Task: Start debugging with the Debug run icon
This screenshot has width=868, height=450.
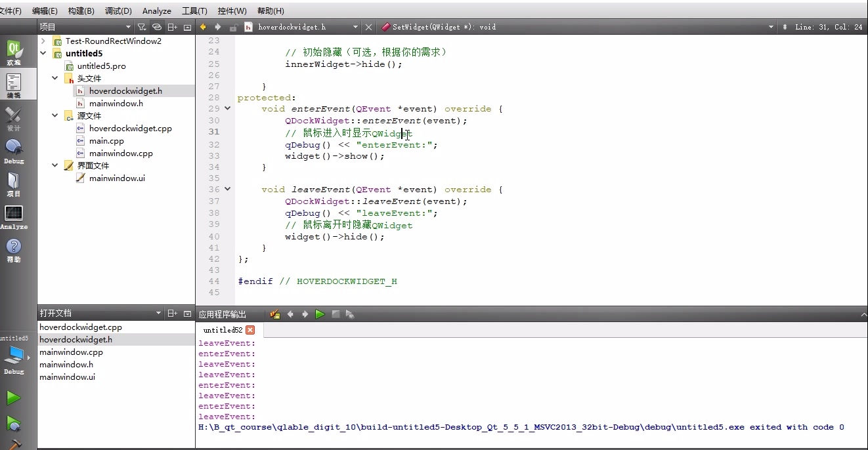Action: click(14, 423)
